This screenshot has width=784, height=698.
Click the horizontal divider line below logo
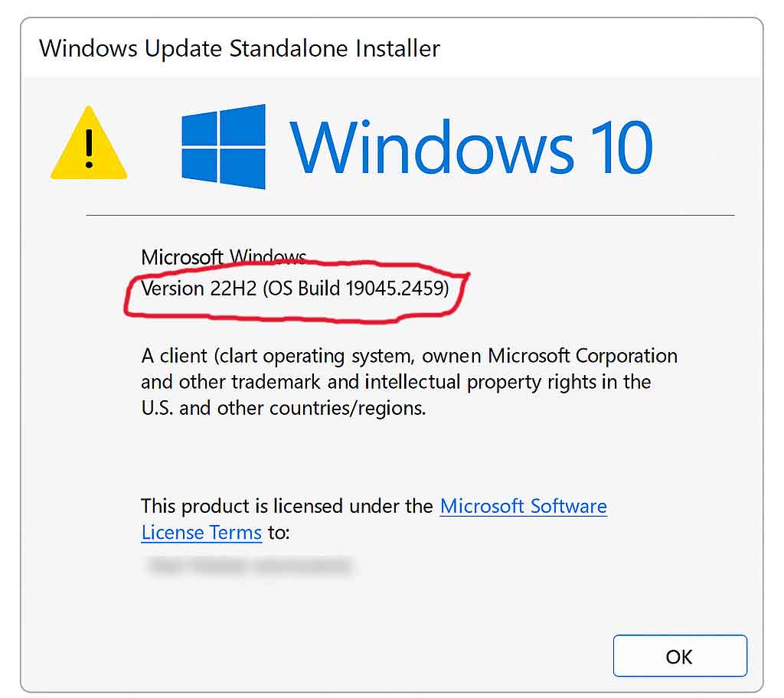[410, 216]
